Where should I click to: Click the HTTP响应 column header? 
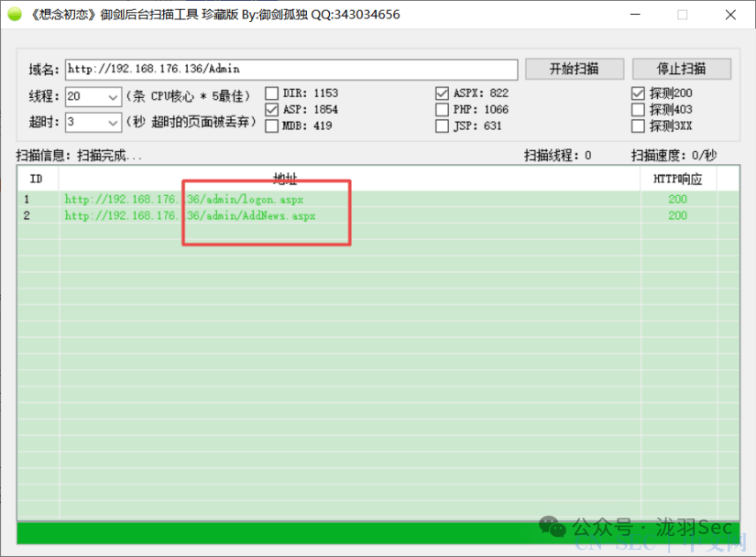[x=678, y=179]
